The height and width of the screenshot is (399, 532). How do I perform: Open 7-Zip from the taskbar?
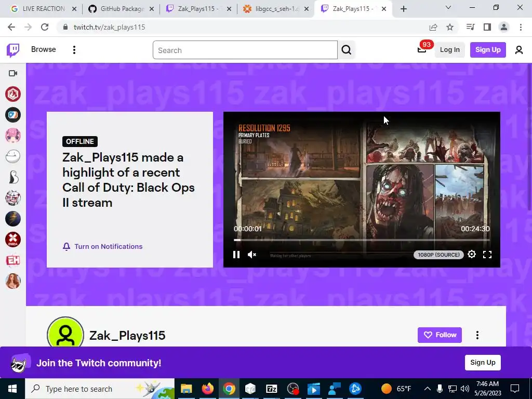click(271, 389)
